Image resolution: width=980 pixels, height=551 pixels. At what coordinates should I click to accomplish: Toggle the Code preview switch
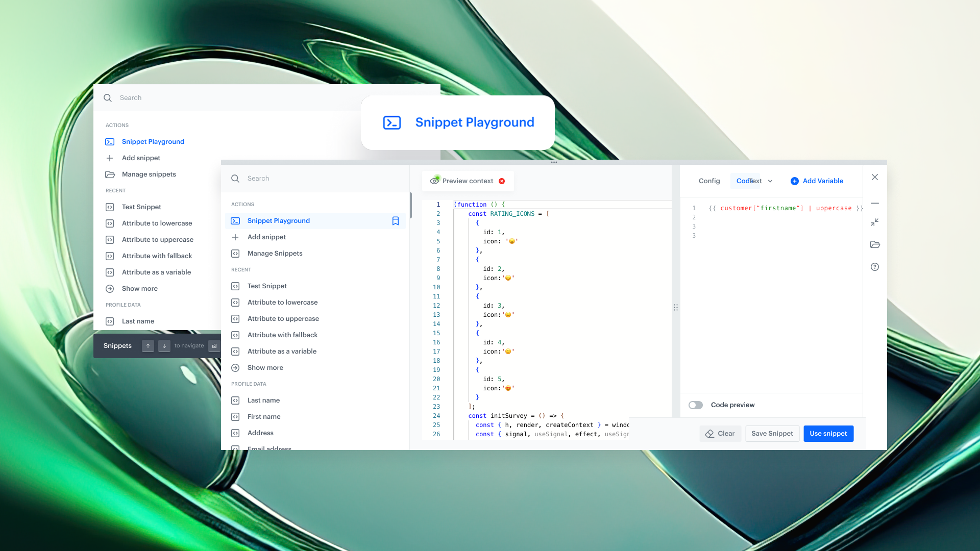(x=695, y=405)
